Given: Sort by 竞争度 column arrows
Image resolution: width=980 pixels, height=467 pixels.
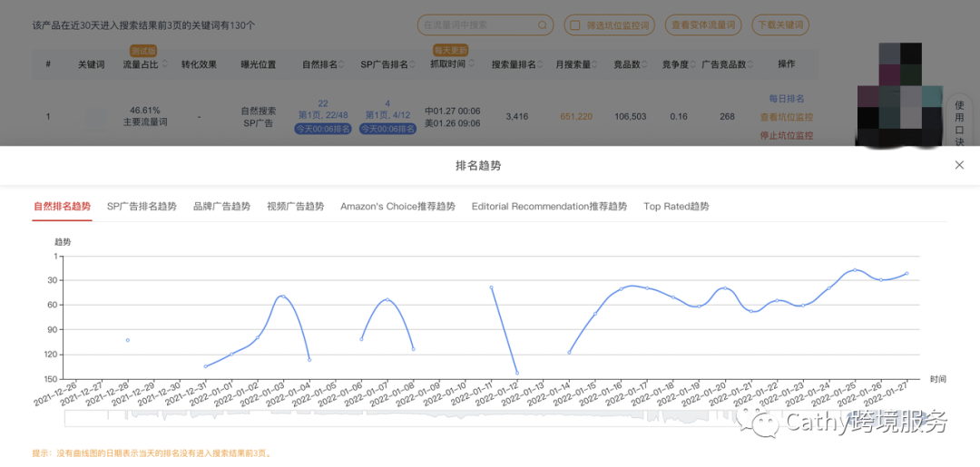Looking at the screenshot, I should pos(691,64).
